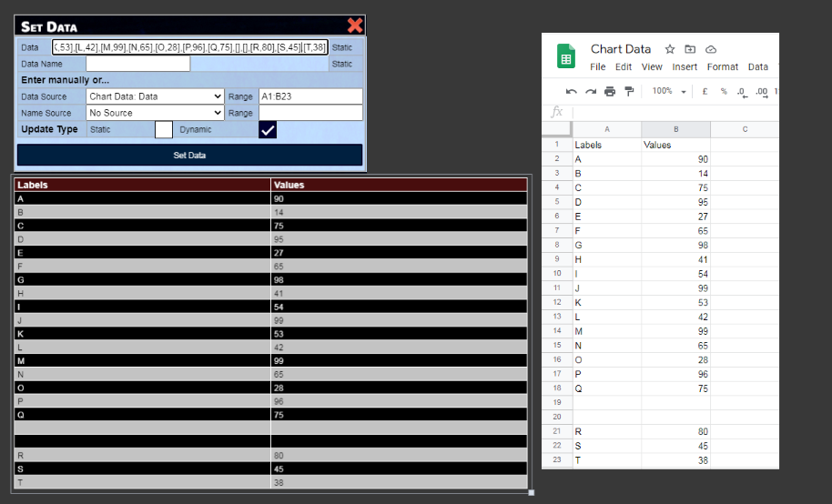Format as percent
The height and width of the screenshot is (504, 832).
coord(724,91)
